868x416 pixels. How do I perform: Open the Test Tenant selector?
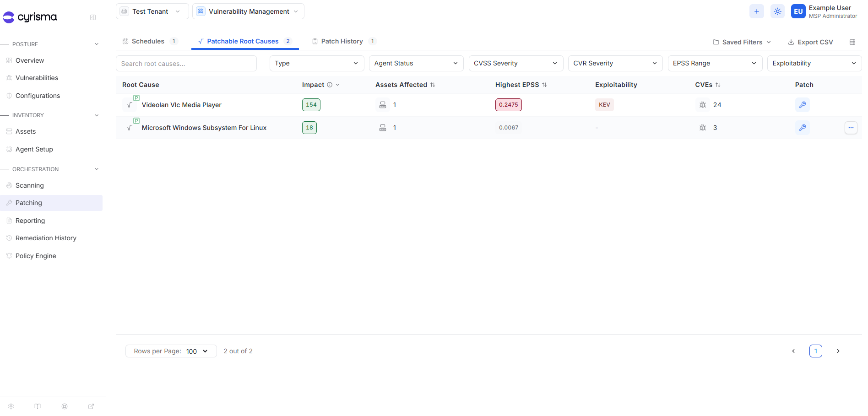[x=152, y=11]
